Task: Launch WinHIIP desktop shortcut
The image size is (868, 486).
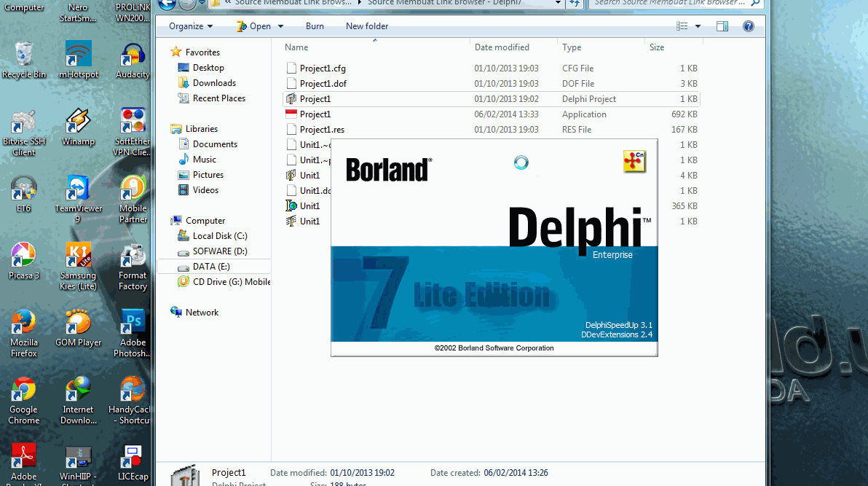Action: [x=78, y=464]
